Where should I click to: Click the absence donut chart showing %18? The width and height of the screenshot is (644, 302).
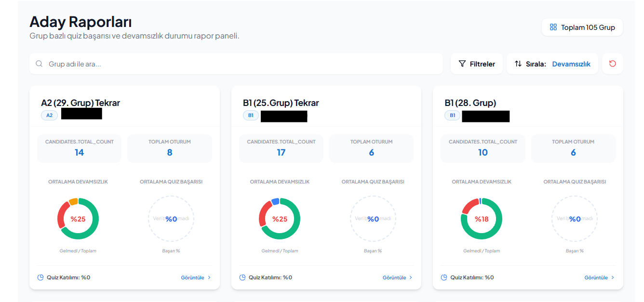click(482, 219)
